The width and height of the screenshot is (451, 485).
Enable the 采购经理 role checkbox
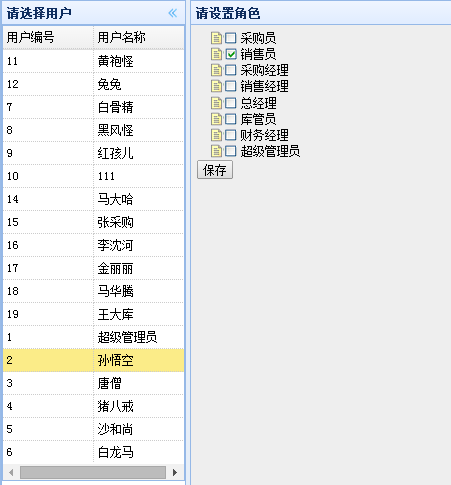coord(231,70)
